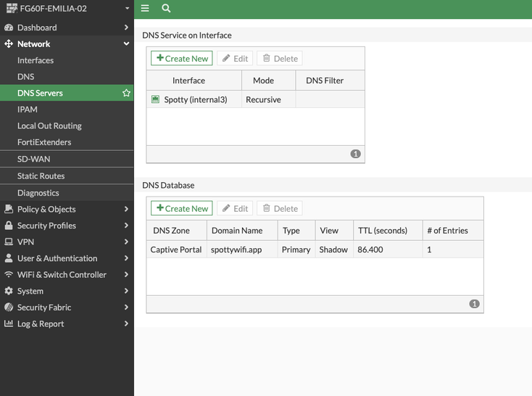Click the VPN monitor icon
This screenshot has width=532, height=396.
9,242
